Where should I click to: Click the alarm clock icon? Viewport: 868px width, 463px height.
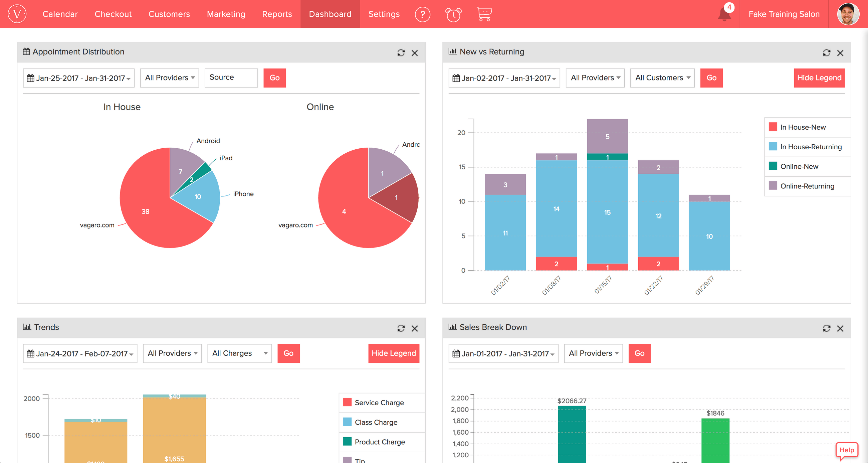(x=453, y=14)
